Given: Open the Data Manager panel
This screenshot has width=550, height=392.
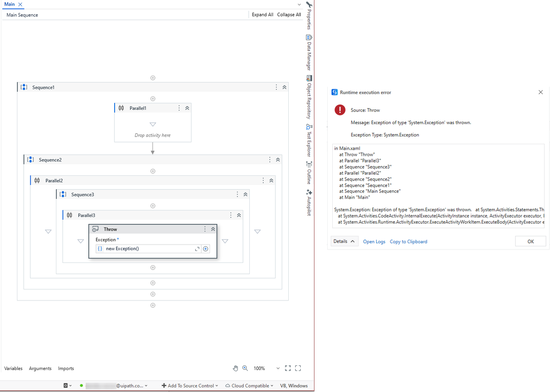Looking at the screenshot, I should pyautogui.click(x=309, y=53).
